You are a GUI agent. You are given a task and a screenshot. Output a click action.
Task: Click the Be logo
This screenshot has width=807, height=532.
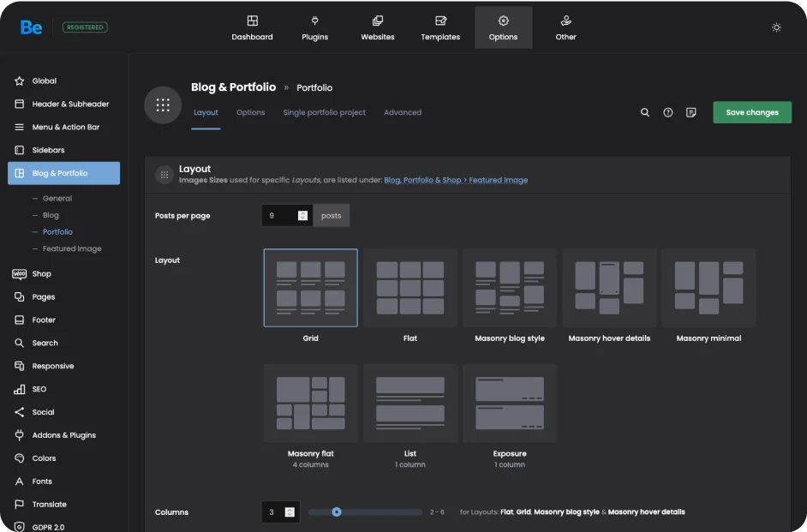tap(31, 27)
